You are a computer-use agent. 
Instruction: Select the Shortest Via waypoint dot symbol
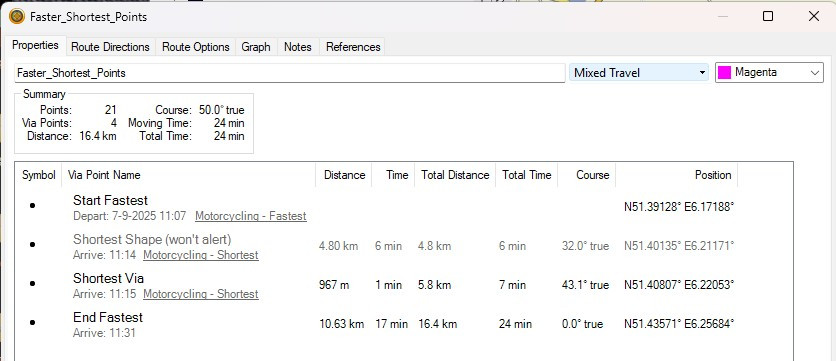click(x=33, y=283)
